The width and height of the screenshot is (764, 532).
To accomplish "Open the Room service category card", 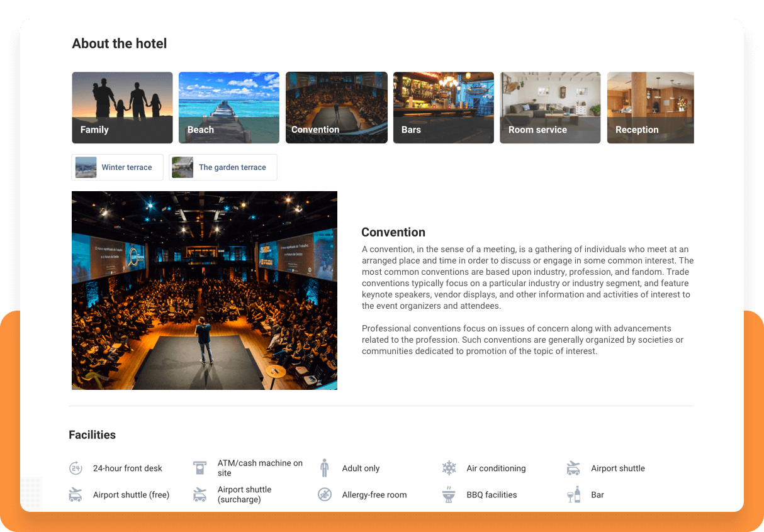I will tap(550, 108).
